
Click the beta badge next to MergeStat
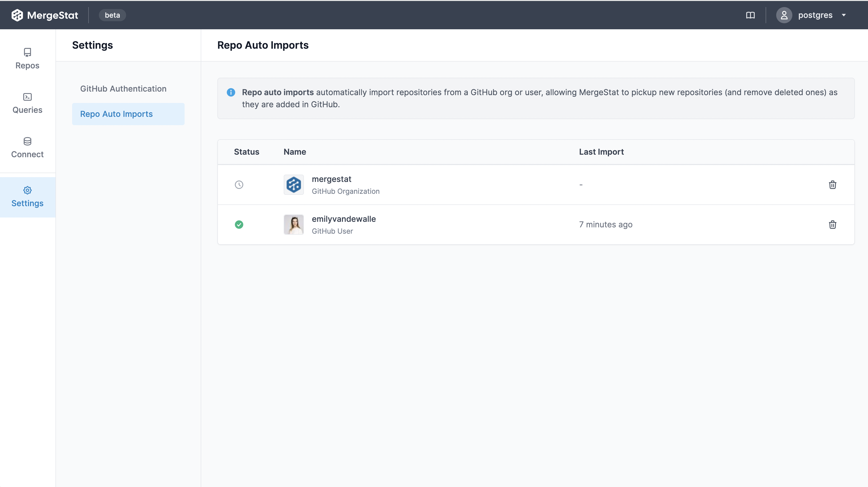pyautogui.click(x=112, y=15)
